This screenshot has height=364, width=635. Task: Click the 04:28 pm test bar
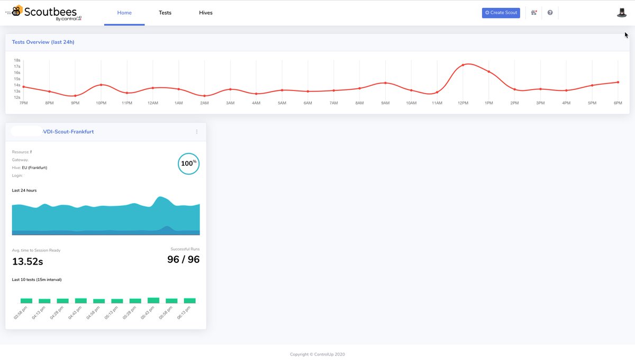point(62,301)
